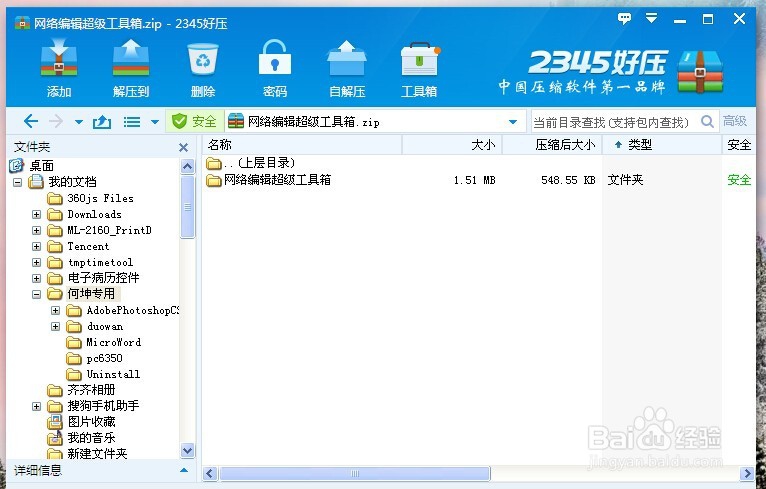Expand the 电子病历控件 folder node
Image resolution: width=766 pixels, height=489 pixels.
point(37,278)
